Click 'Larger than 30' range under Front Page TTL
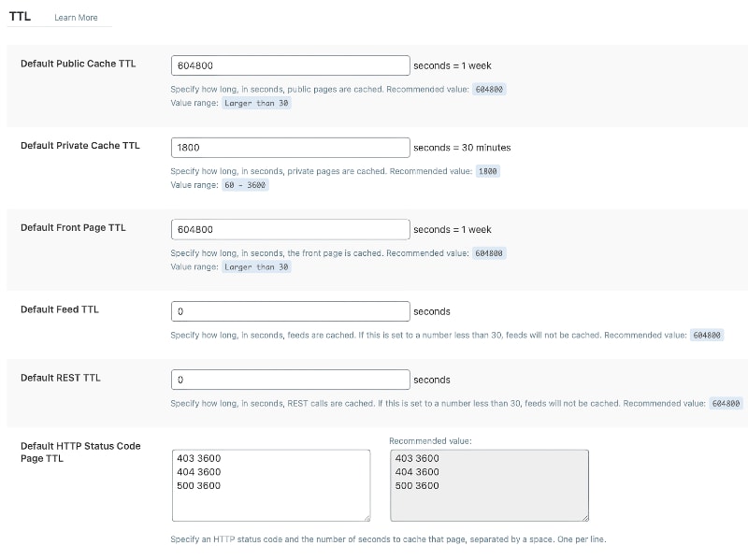Image resolution: width=748 pixels, height=560 pixels. (x=256, y=267)
